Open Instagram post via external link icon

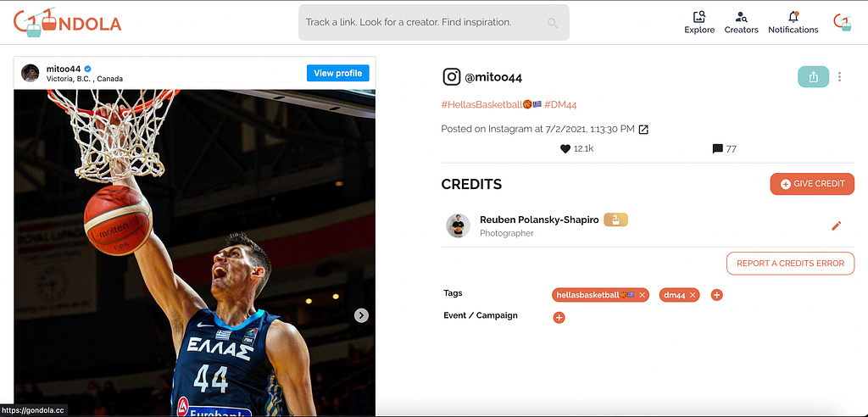(x=643, y=130)
